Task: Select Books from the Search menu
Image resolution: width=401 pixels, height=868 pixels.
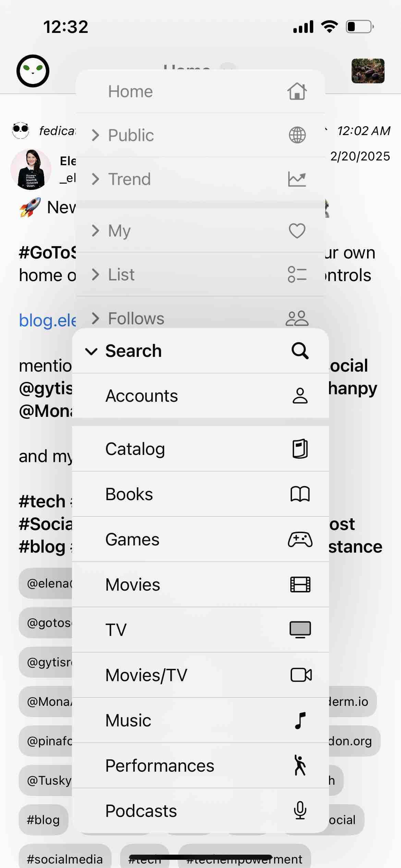Action: (x=129, y=494)
